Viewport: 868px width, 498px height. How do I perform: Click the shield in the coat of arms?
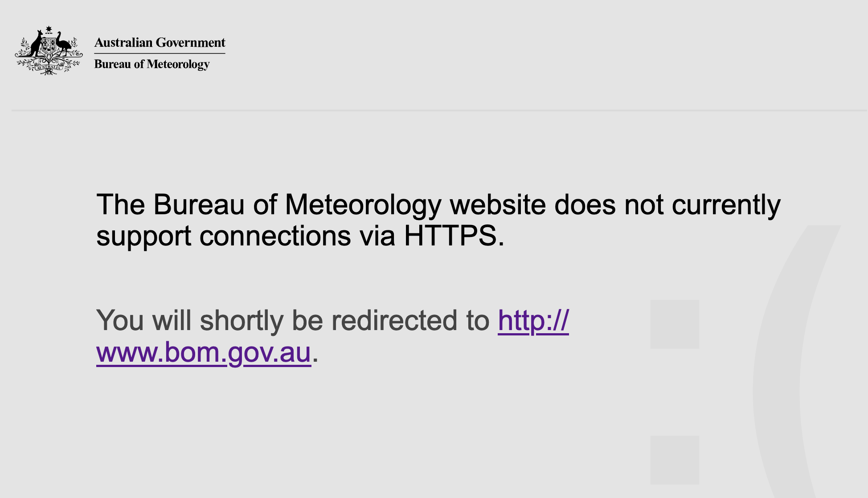(x=49, y=46)
